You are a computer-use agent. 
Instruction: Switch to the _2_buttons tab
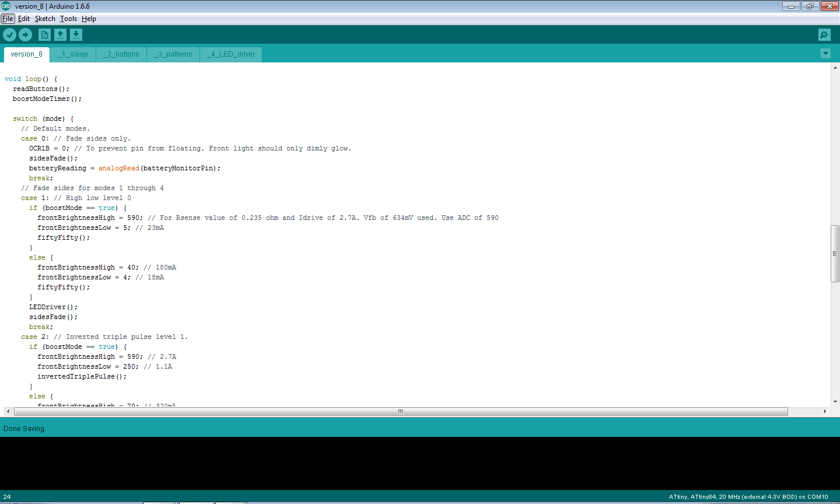pos(121,54)
